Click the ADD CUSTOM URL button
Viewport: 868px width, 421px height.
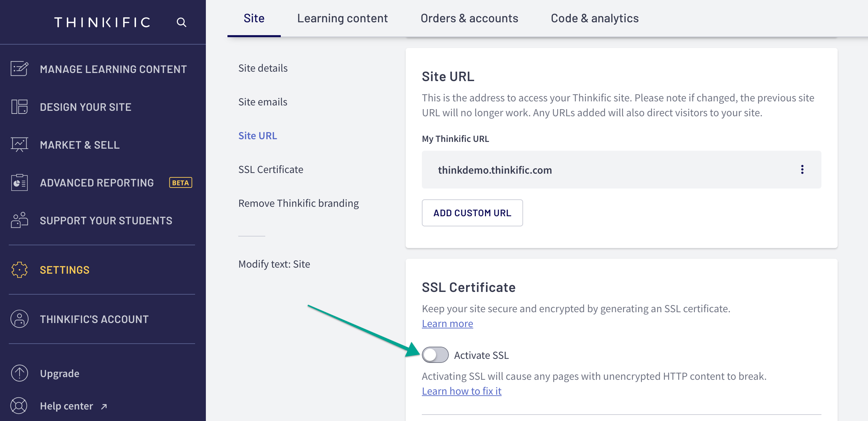tap(472, 212)
